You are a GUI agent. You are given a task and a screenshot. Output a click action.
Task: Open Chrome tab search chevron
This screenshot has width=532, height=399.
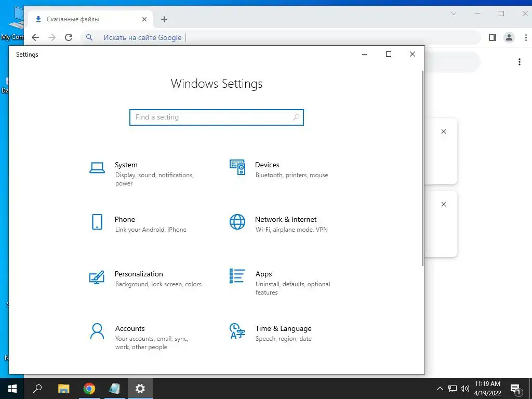pos(453,14)
